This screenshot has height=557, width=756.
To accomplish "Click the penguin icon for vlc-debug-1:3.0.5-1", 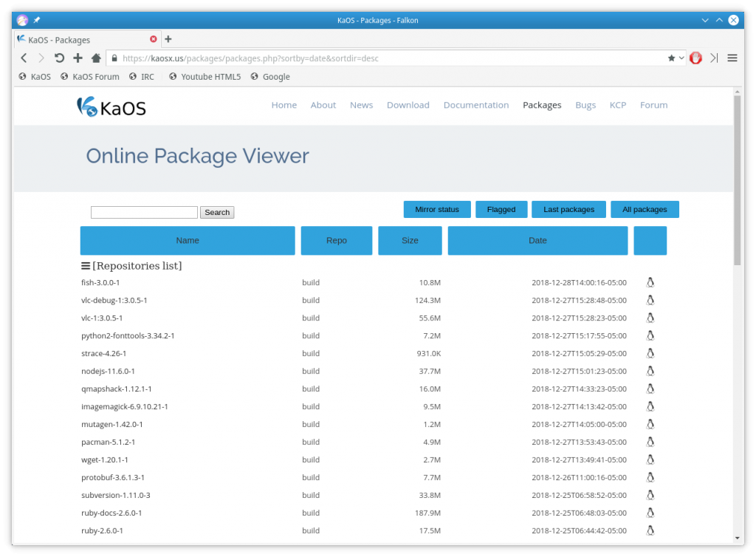I will coord(650,301).
